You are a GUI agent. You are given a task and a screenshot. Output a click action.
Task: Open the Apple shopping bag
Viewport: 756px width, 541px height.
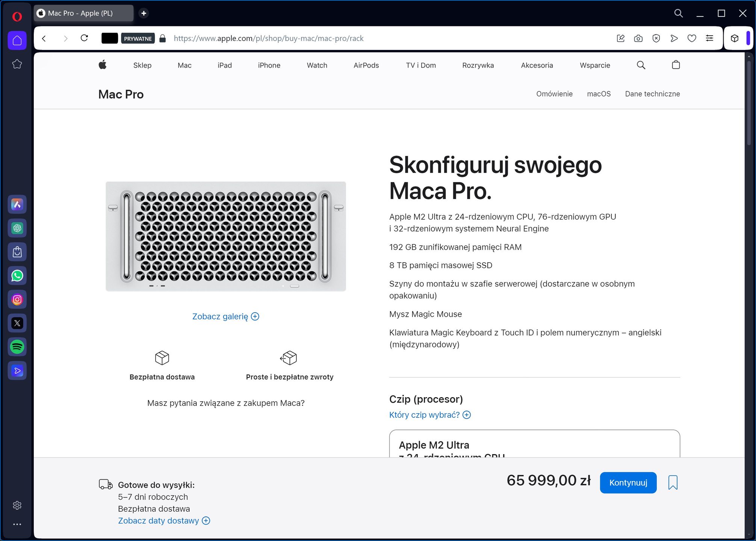click(676, 65)
